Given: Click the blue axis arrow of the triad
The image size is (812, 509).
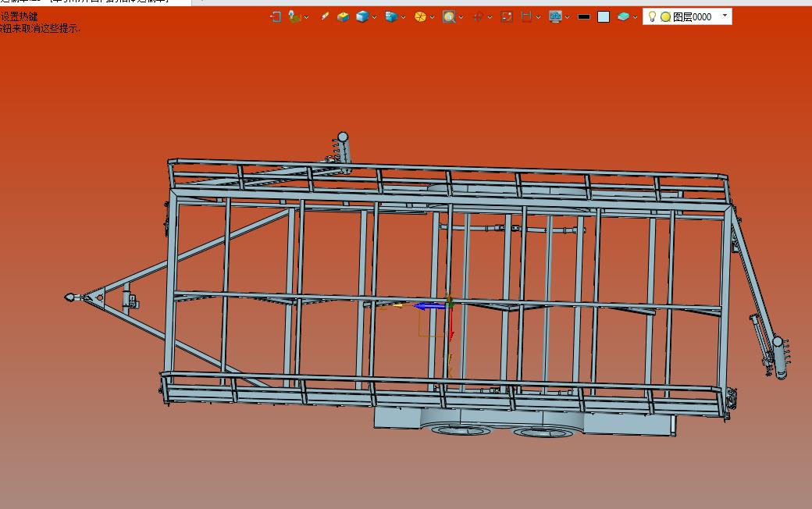Looking at the screenshot, I should click(x=429, y=307).
